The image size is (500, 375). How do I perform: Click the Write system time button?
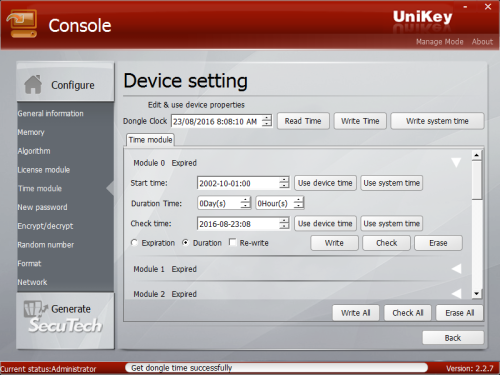(437, 121)
